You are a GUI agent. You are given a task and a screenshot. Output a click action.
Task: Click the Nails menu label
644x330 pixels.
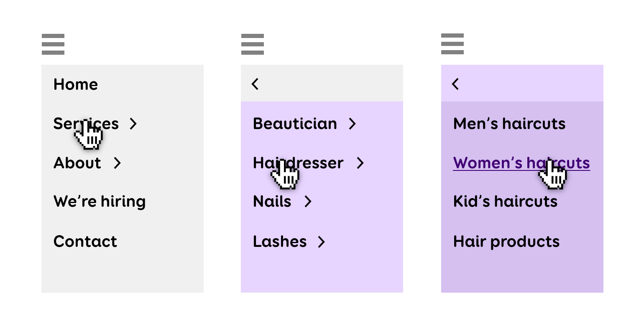[272, 201]
